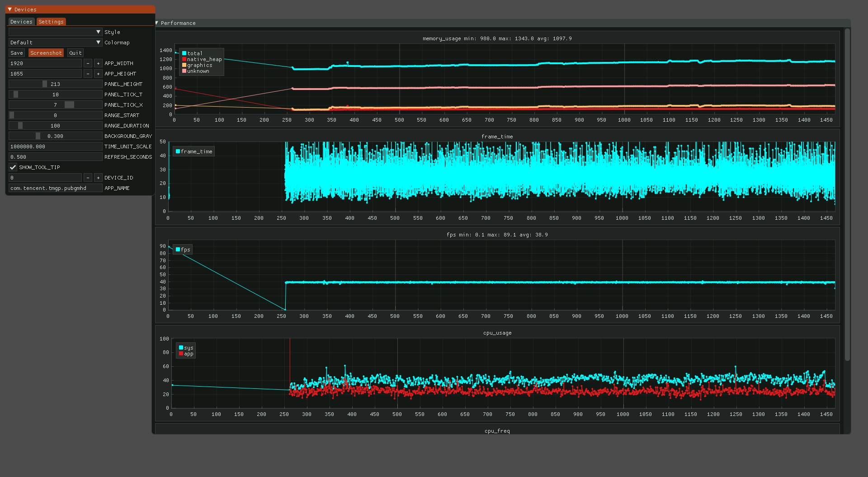
Task: Increase APP_WIDTH with plus button
Action: tap(98, 63)
